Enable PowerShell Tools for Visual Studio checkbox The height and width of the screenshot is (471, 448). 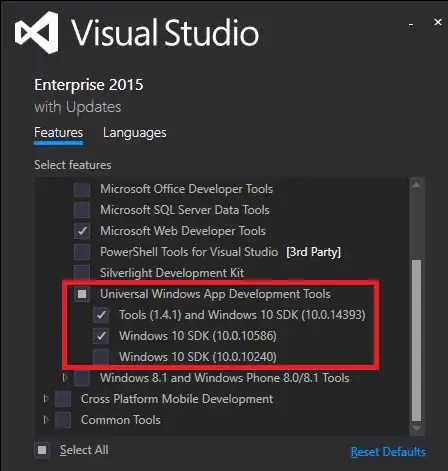pos(82,252)
